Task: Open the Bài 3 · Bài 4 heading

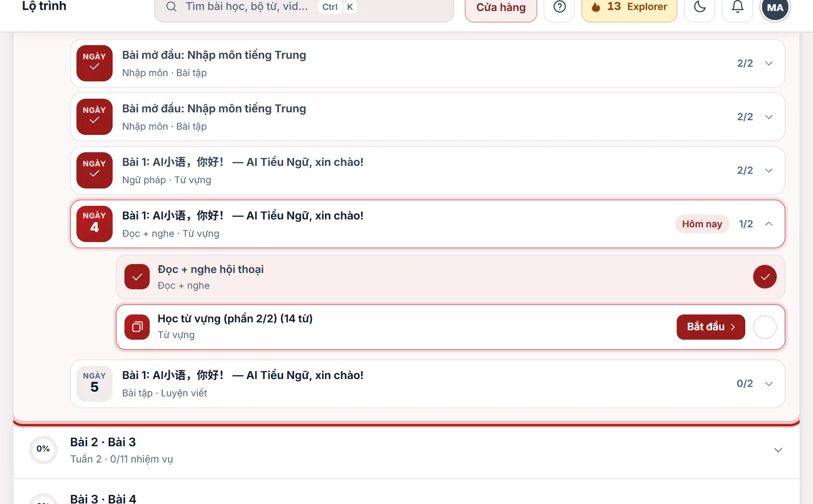Action: point(103,499)
